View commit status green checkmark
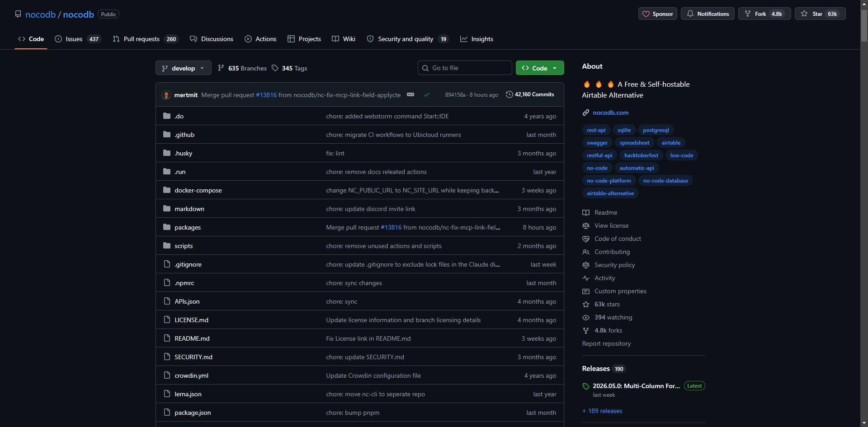This screenshot has width=868, height=427. click(427, 94)
